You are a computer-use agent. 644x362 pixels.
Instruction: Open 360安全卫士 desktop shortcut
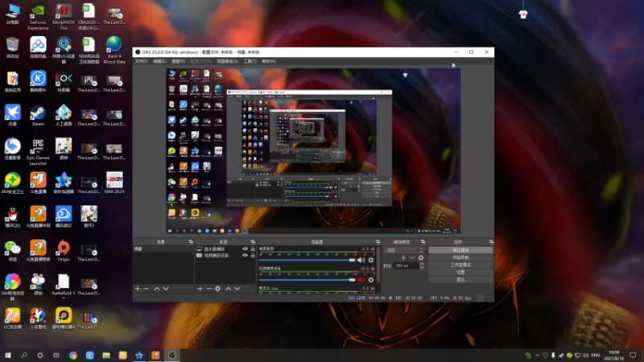pyautogui.click(x=13, y=183)
